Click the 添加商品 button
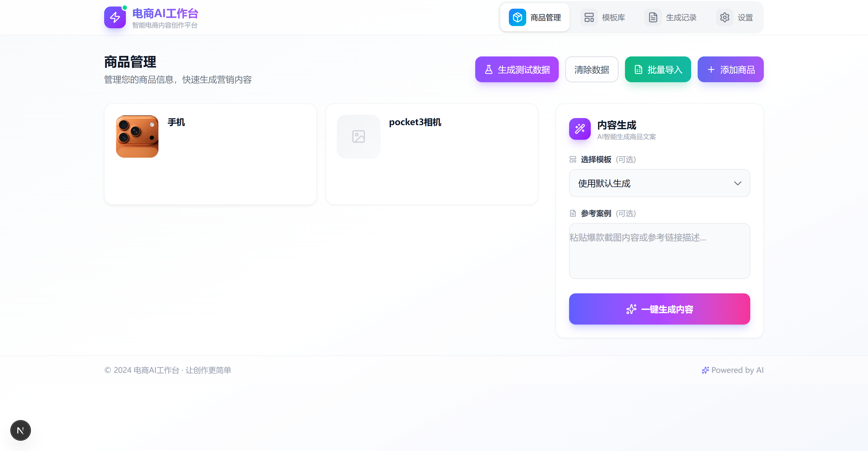 pyautogui.click(x=730, y=69)
